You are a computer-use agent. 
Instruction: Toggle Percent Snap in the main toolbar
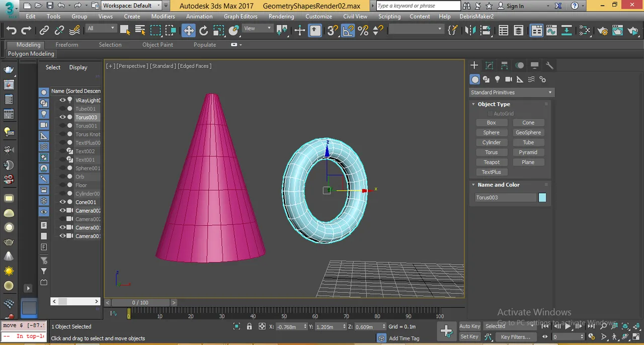tap(363, 31)
